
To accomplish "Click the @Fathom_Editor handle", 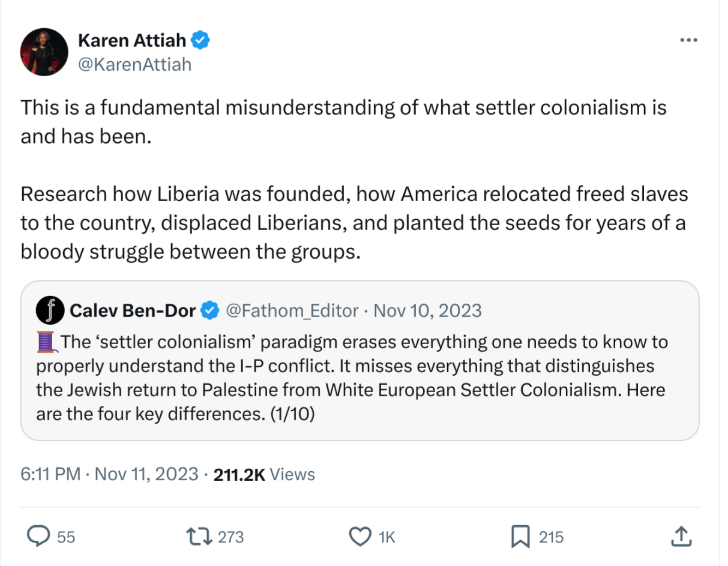I will (x=292, y=310).
